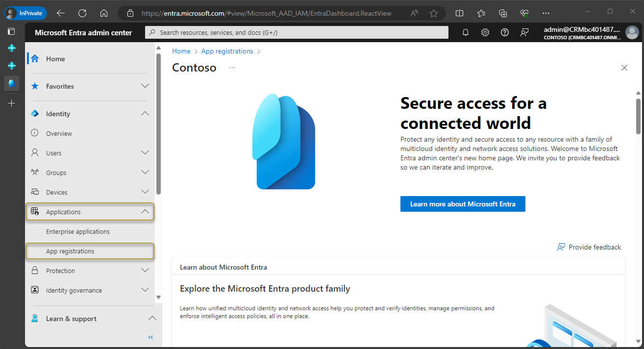Image resolution: width=644 pixels, height=349 pixels.
Task: Open Edge's Settings and more menu
Action: tap(545, 13)
